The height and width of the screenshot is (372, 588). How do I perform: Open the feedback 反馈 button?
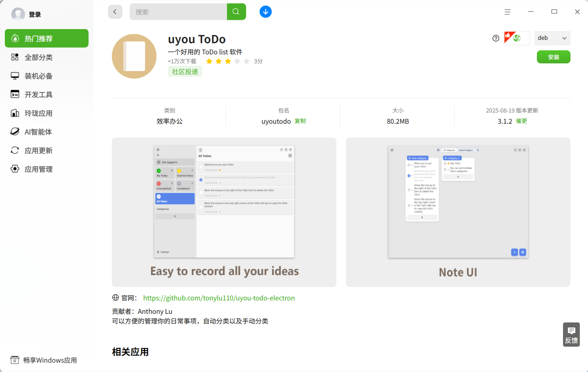tap(571, 335)
